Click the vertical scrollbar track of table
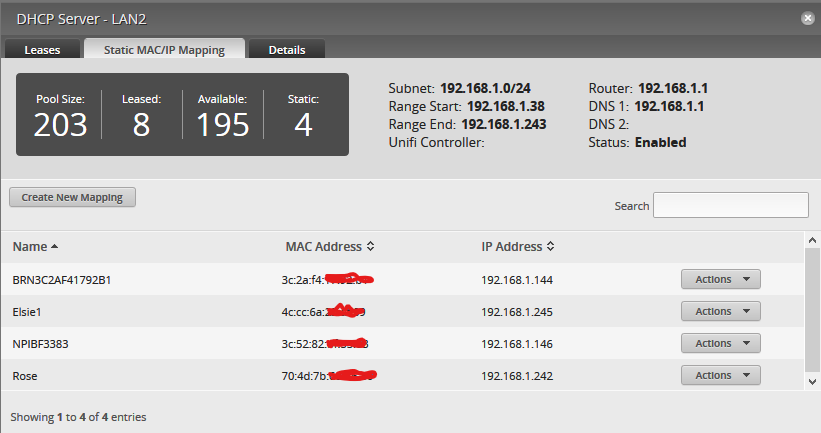This screenshot has height=433, width=821. click(812, 311)
